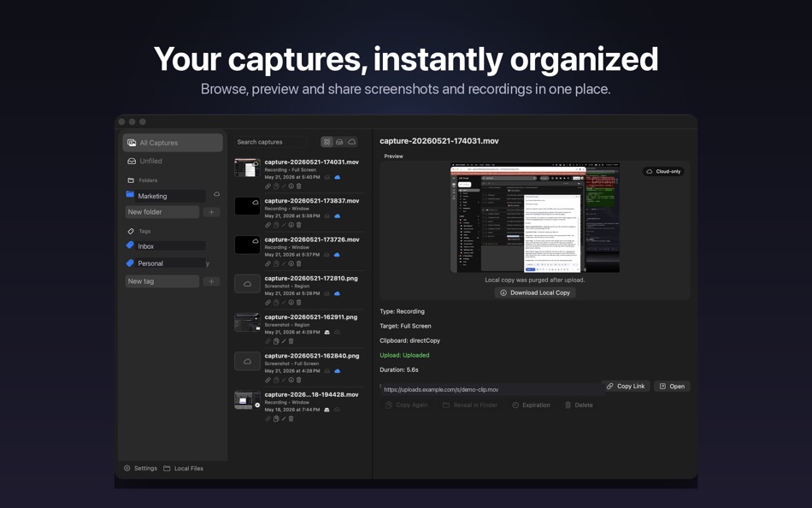
Task: Click the Cloud-only badge in preview
Action: [663, 172]
